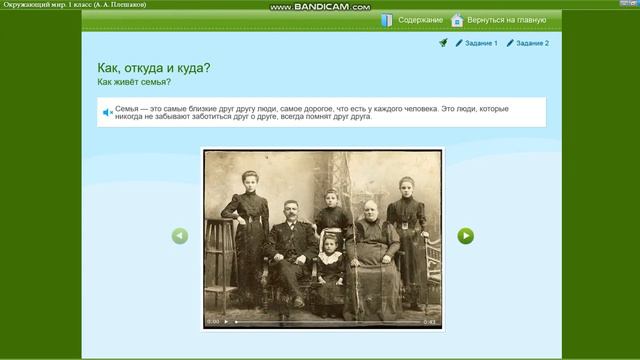Click window title Окружающий мир. 1 класс
This screenshot has height=360, width=640.
[x=75, y=4]
